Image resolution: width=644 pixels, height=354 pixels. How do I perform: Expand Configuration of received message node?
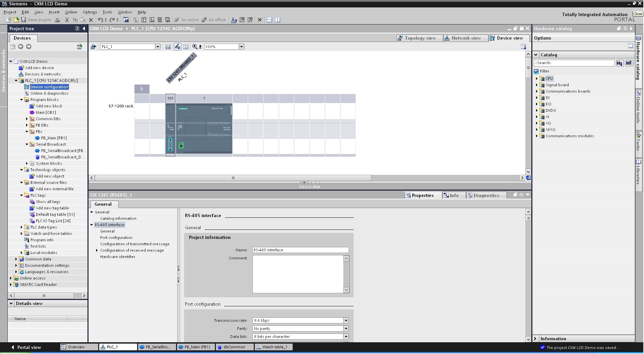point(97,250)
